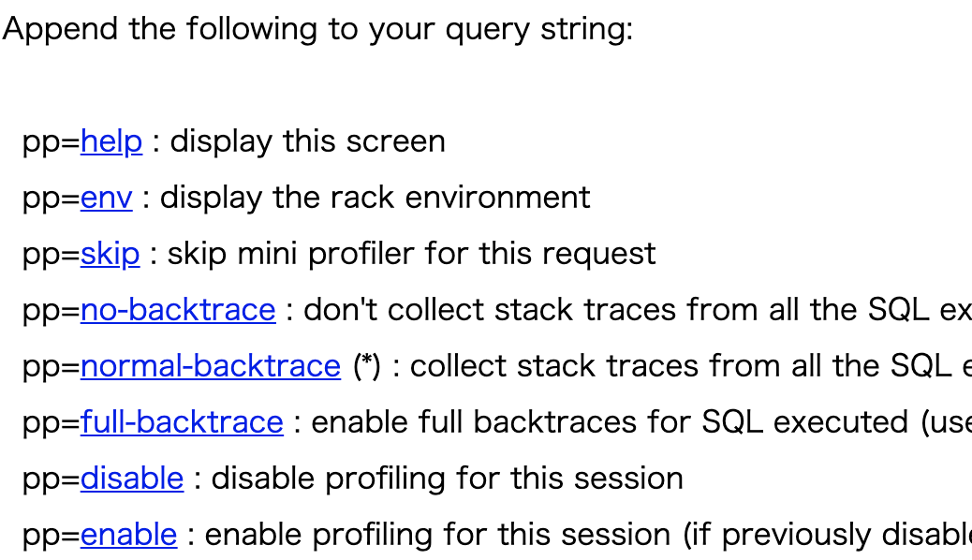The image size is (972, 560).
Task: Follow the skip link
Action: (x=110, y=254)
